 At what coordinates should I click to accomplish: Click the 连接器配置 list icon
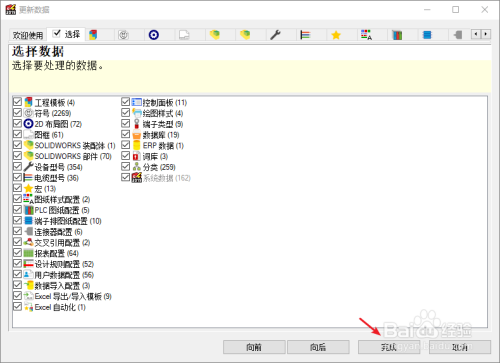tap(28, 231)
